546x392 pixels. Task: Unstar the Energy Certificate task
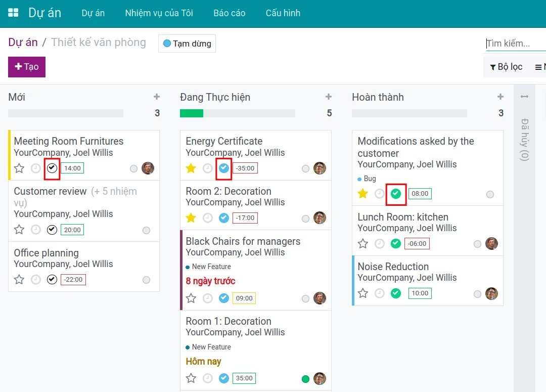pyautogui.click(x=191, y=168)
